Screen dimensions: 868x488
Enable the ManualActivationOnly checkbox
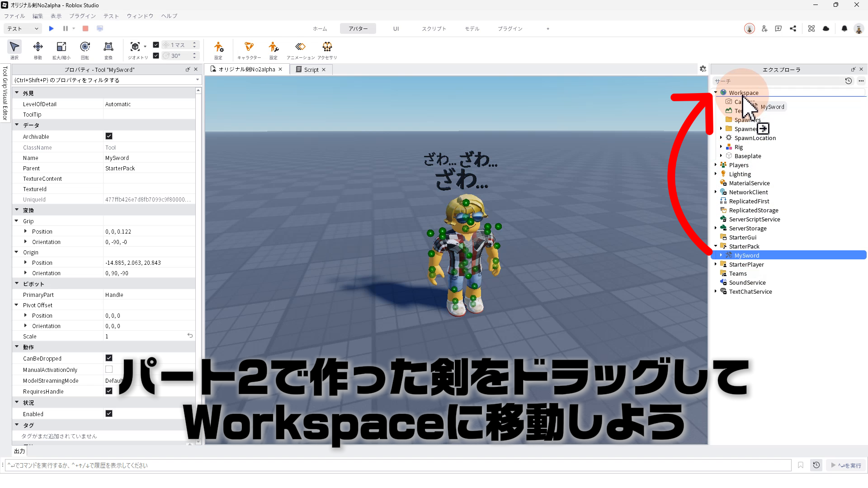click(109, 369)
